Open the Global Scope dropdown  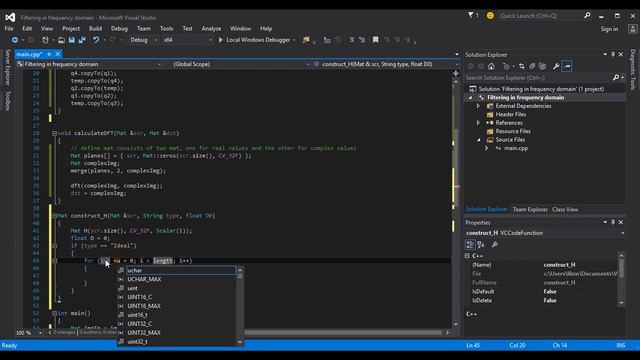tap(241, 64)
